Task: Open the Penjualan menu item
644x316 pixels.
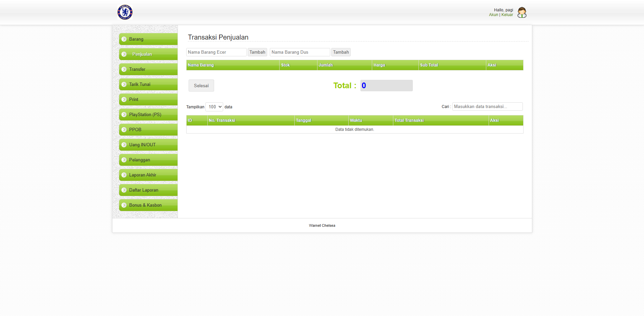Action: [x=142, y=54]
